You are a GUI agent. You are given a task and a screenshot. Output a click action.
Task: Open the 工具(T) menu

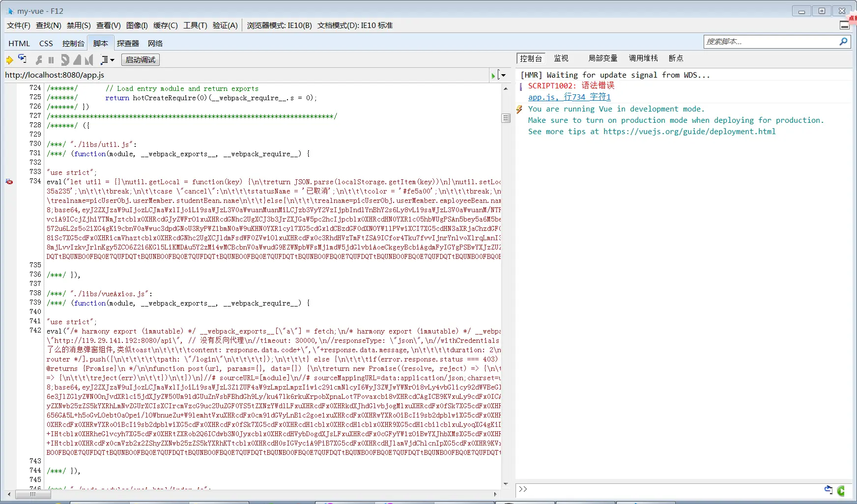point(195,26)
